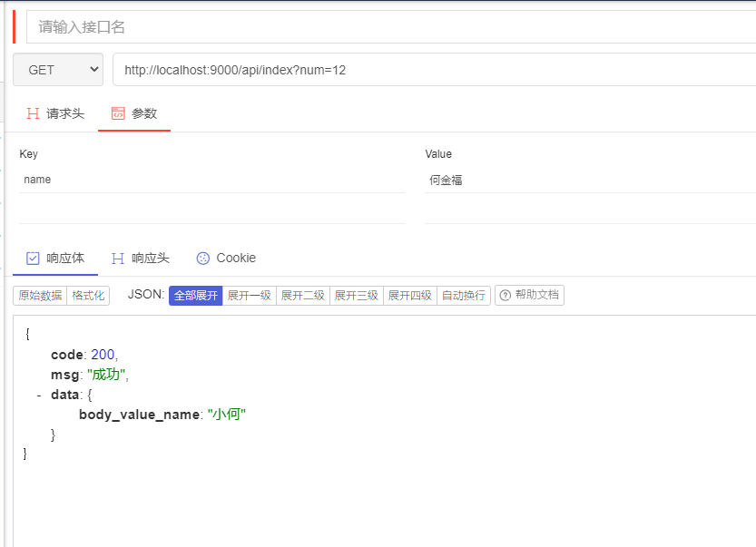This screenshot has height=547, width=756.
Task: Click the code value 200
Action: click(103, 355)
